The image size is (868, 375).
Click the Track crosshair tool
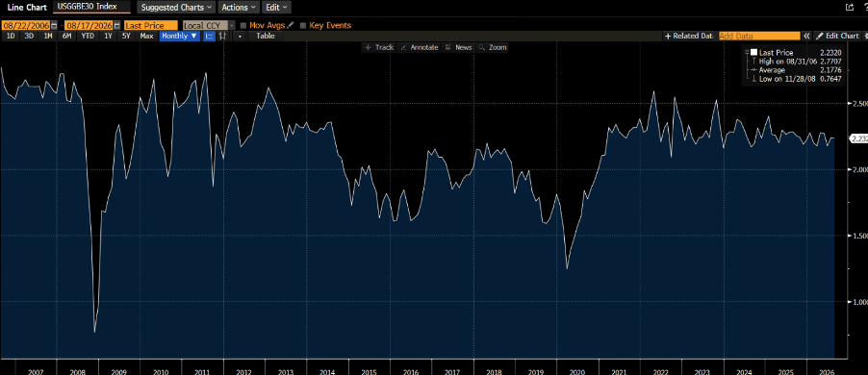pyautogui.click(x=379, y=47)
